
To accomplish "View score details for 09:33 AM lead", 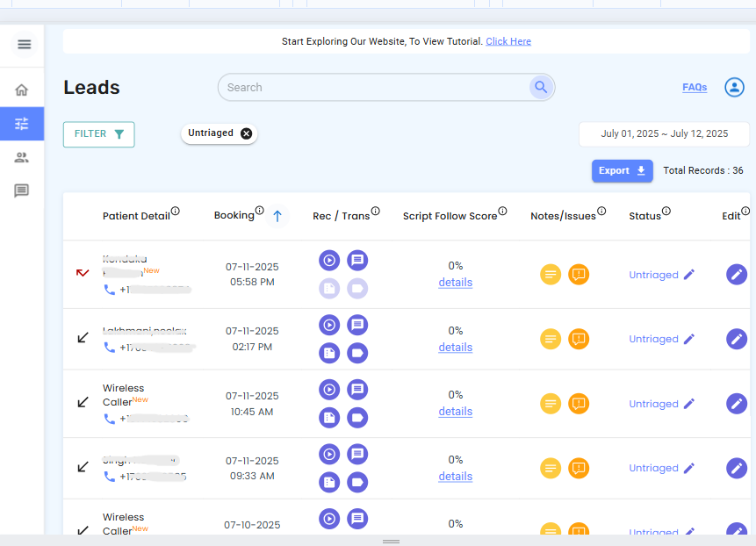I will point(455,477).
